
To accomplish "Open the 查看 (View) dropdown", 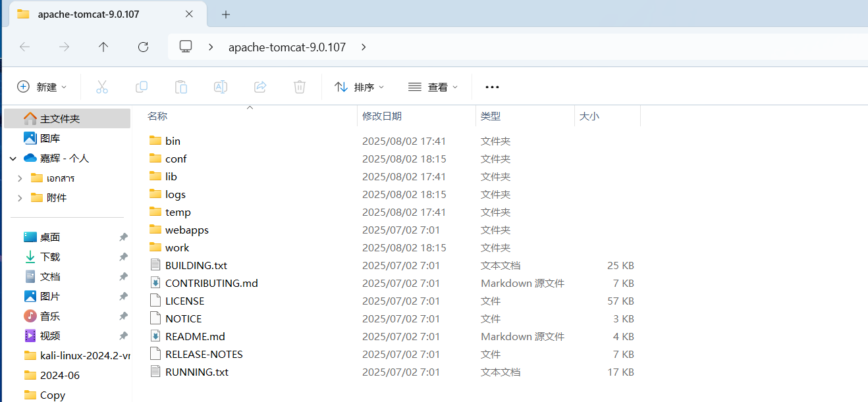I will 433,87.
